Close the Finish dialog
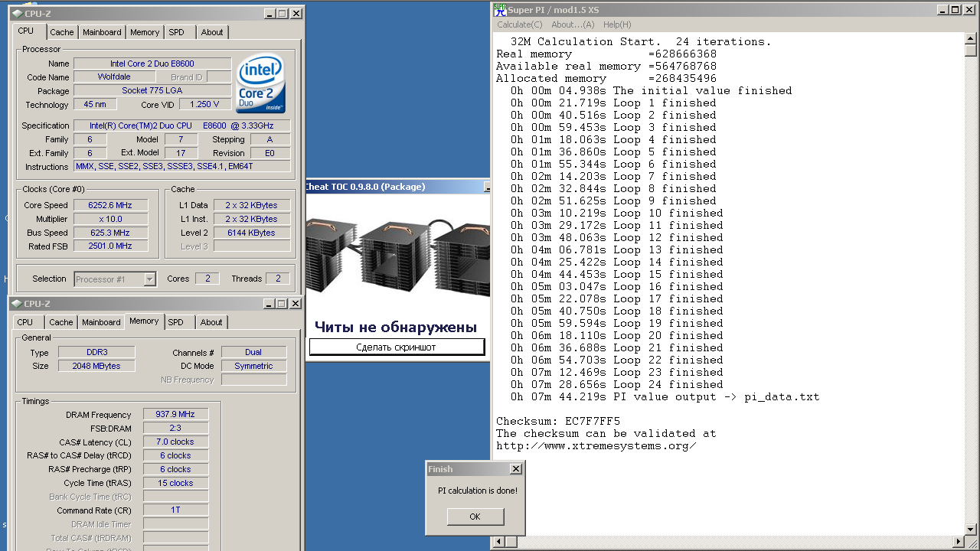This screenshot has width=980, height=551. (515, 468)
